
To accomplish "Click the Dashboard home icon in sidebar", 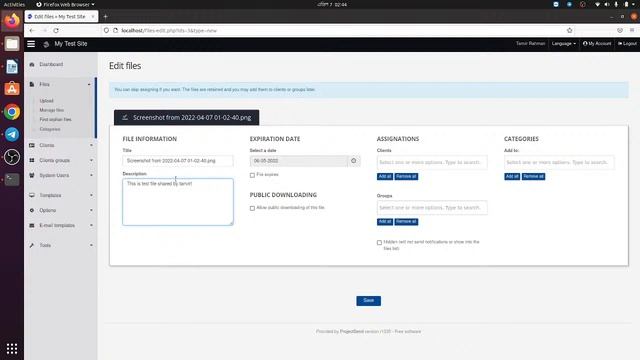I will [x=32, y=64].
